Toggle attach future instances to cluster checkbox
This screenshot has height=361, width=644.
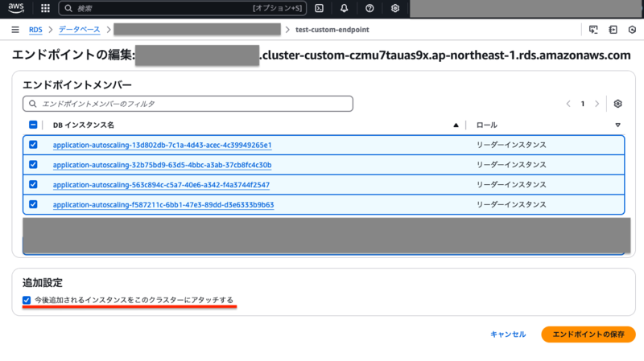[27, 300]
